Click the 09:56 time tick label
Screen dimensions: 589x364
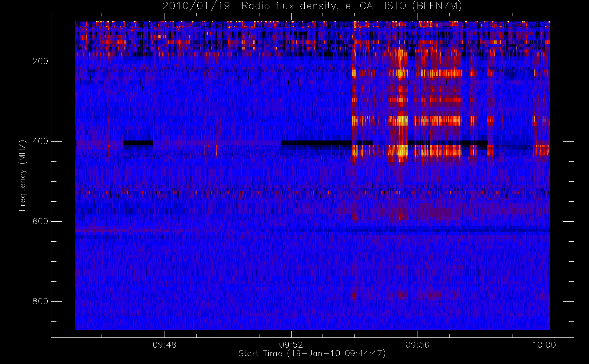click(x=418, y=345)
